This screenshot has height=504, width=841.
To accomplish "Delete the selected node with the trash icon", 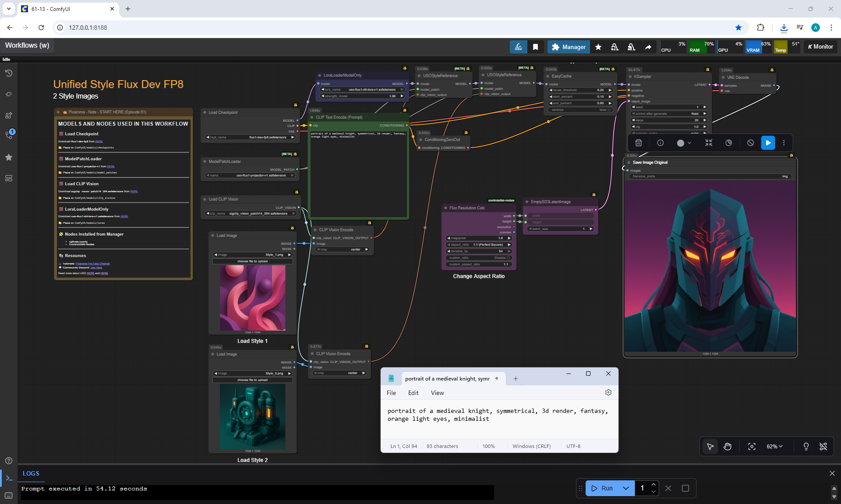I will (639, 143).
